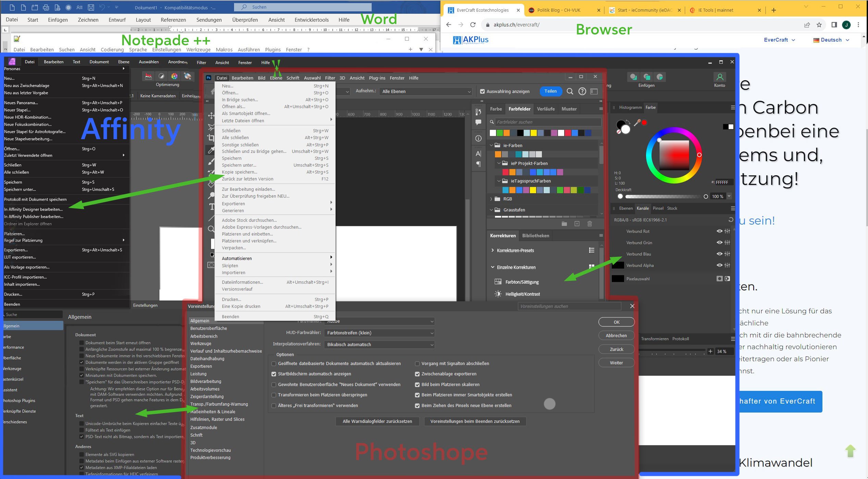Open Interpolationsverfahren Bikubisch automatisch dropdown
The width and height of the screenshot is (868, 479).
click(379, 344)
